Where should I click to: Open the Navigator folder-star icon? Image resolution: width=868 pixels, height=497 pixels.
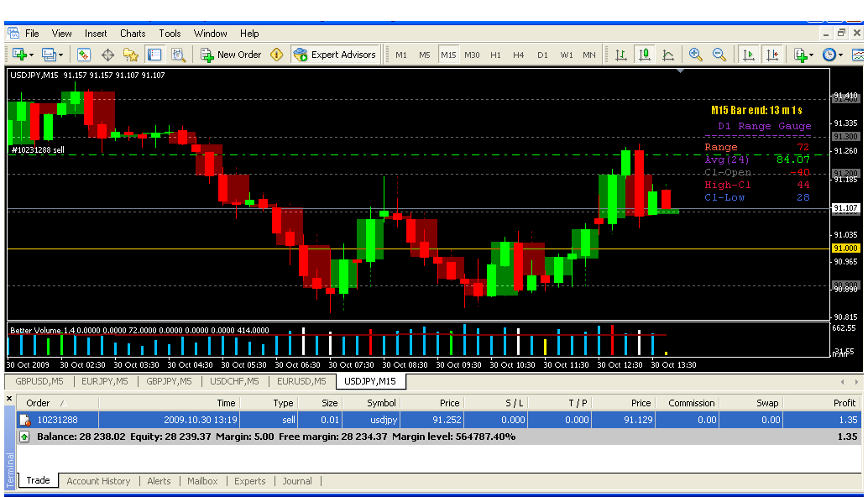tap(131, 55)
